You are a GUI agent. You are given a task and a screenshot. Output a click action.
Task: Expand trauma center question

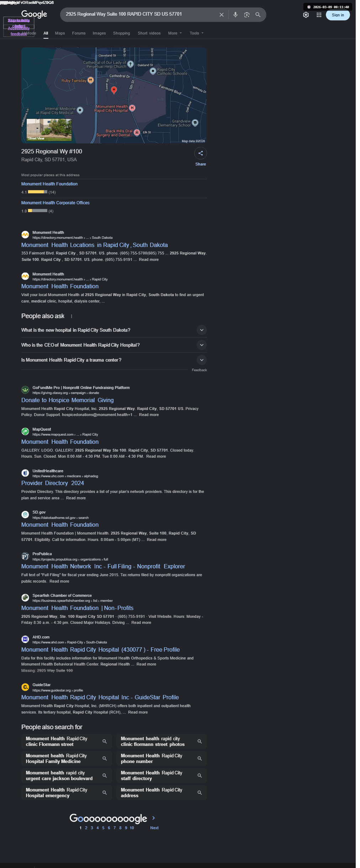click(202, 360)
